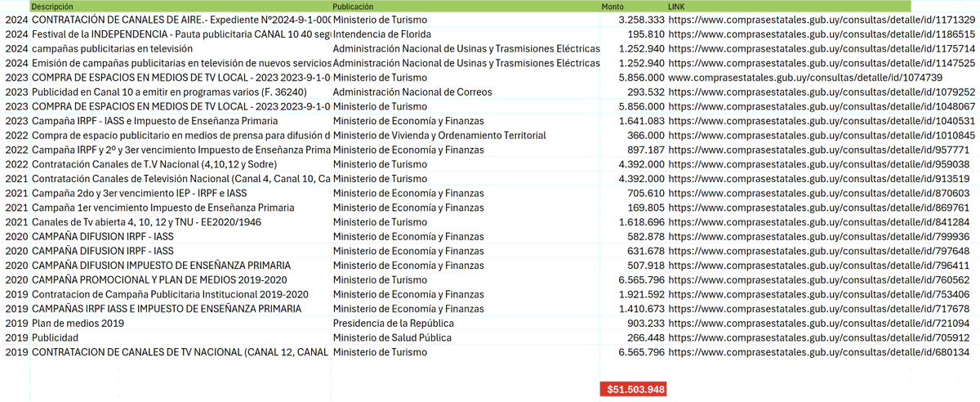This screenshot has width=980, height=402.
Task: Select 'Publicidad en Canal 10 a emitir' cell
Action: (x=180, y=92)
